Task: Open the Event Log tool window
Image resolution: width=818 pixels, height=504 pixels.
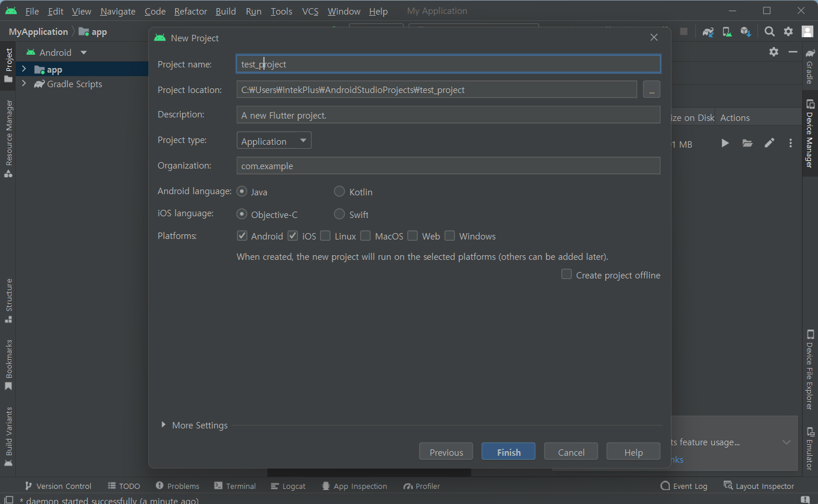Action: point(684,486)
